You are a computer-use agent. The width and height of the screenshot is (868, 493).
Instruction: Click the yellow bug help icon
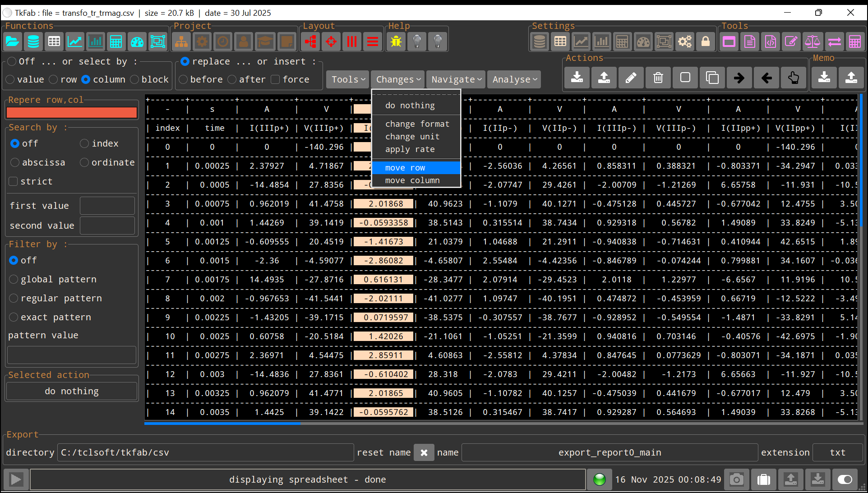pos(396,42)
